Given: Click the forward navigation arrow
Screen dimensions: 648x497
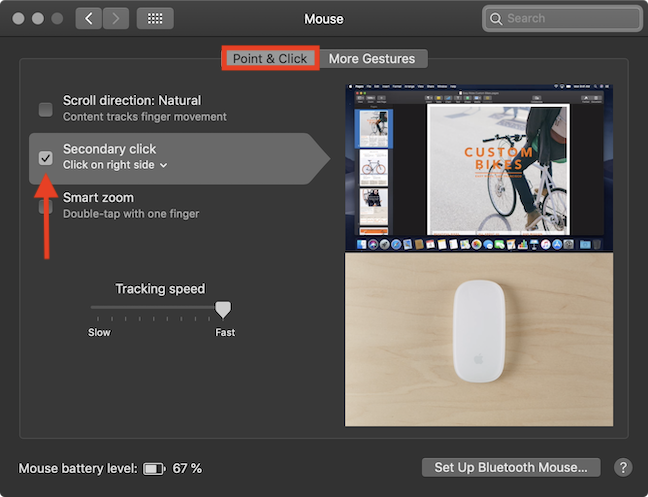Looking at the screenshot, I should (115, 18).
